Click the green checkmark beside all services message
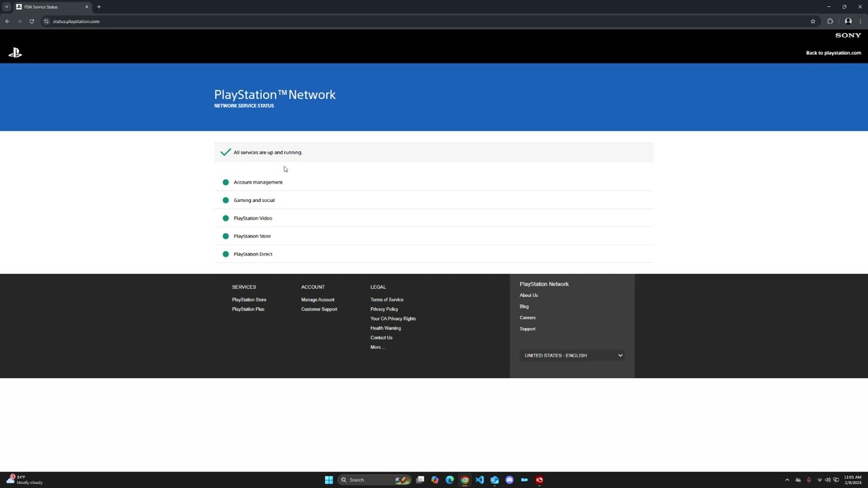Image resolution: width=868 pixels, height=488 pixels. coord(225,152)
